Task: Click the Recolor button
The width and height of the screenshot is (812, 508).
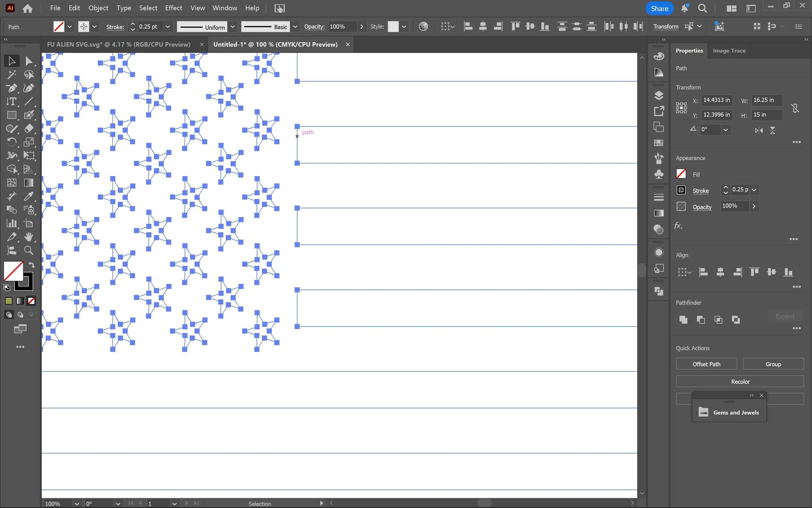Action: [x=740, y=382]
